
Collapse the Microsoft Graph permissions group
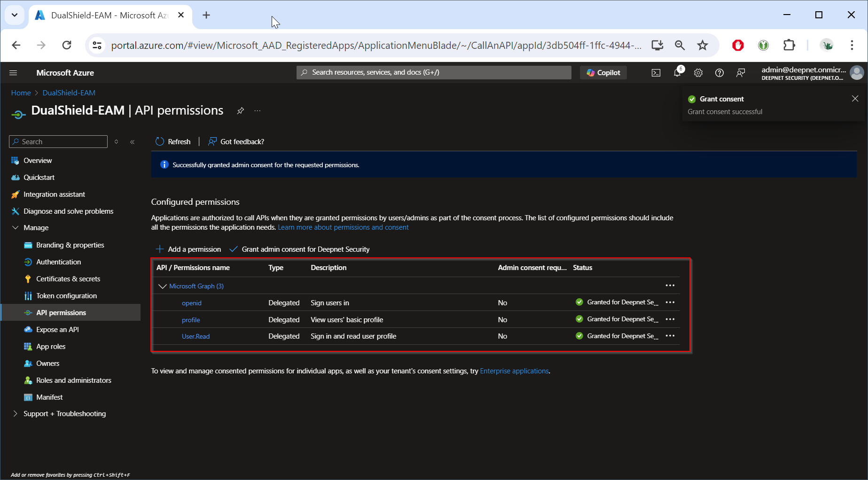tap(163, 286)
